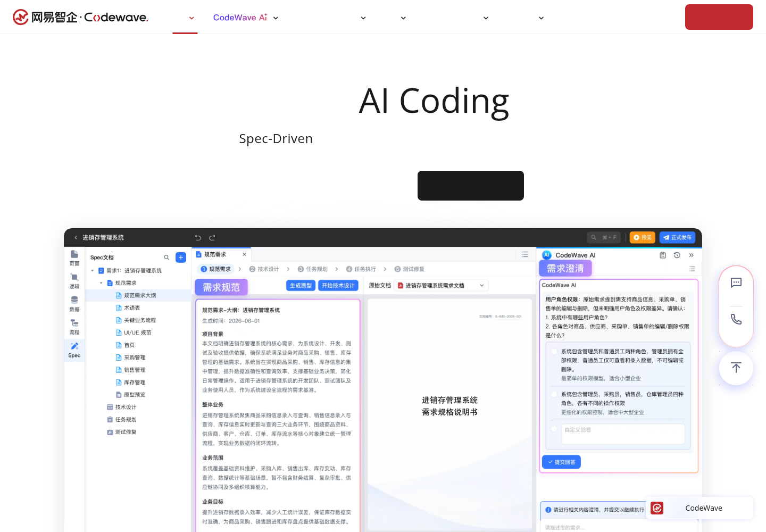The width and height of the screenshot is (766, 532).
Task: Click the back arrow beside 进销存管理系统 title
Action: (76, 238)
